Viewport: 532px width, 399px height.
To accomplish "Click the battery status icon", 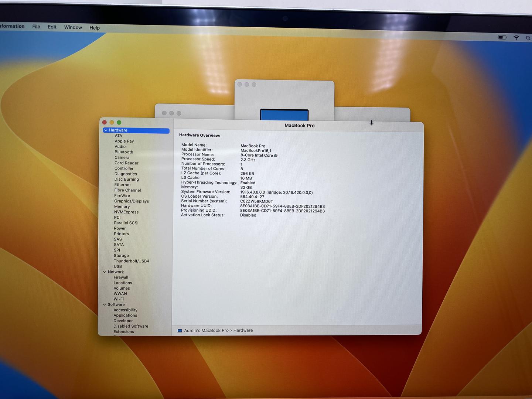I will tap(502, 37).
